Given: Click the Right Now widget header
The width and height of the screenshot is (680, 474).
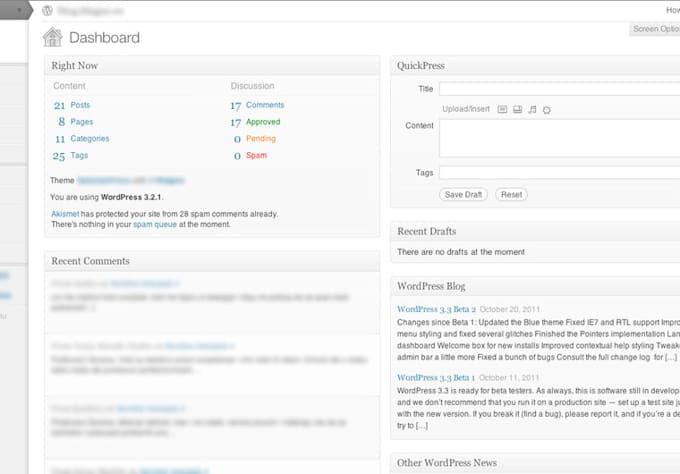Looking at the screenshot, I should (x=212, y=65).
